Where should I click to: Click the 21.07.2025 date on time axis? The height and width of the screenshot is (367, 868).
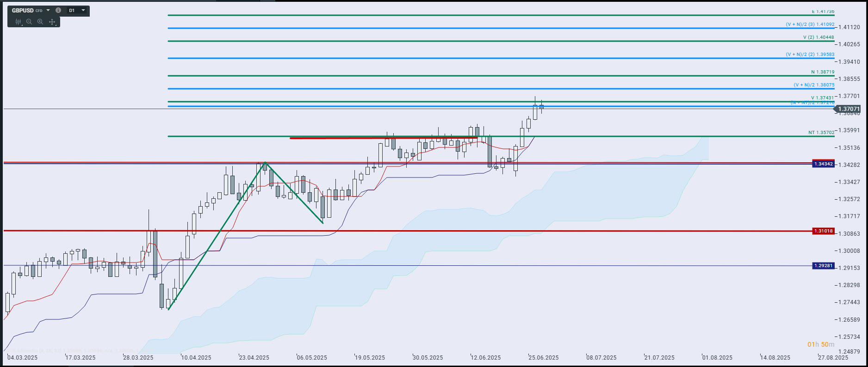click(659, 358)
